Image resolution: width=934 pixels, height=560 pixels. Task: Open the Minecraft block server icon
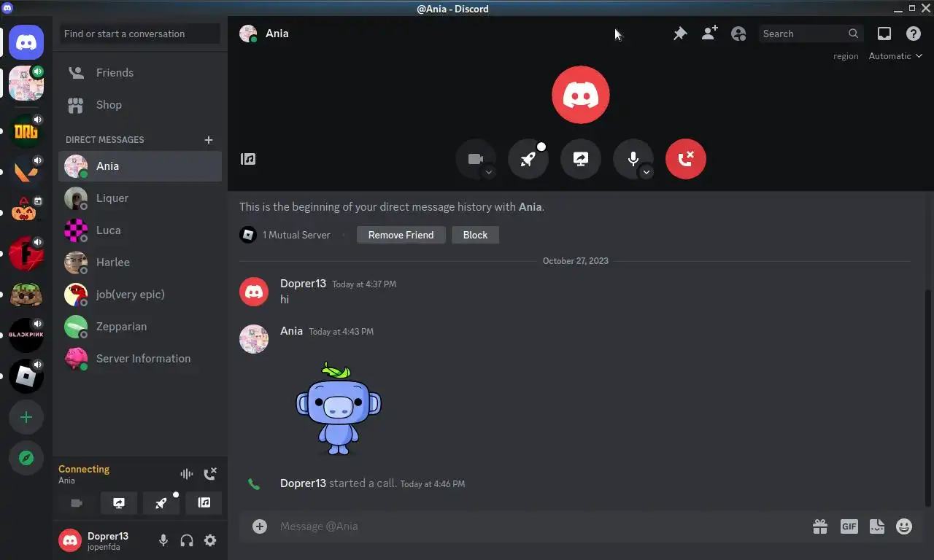coord(26,295)
